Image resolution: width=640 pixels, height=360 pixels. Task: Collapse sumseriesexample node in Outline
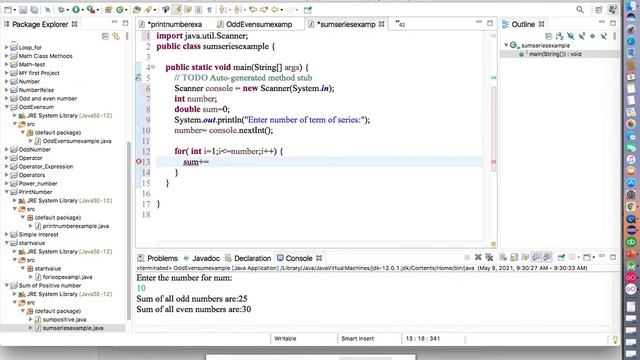506,45
